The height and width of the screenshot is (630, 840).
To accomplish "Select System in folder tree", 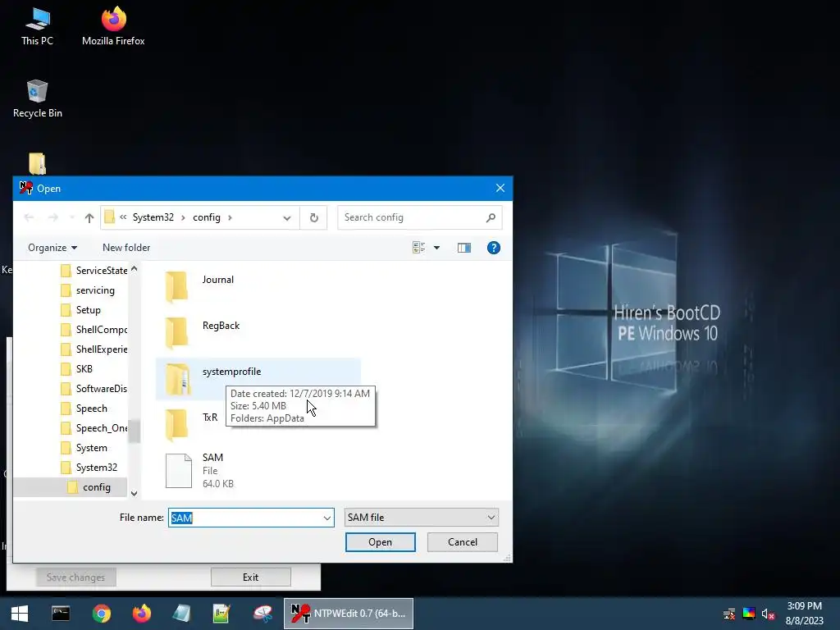I will point(84,448).
